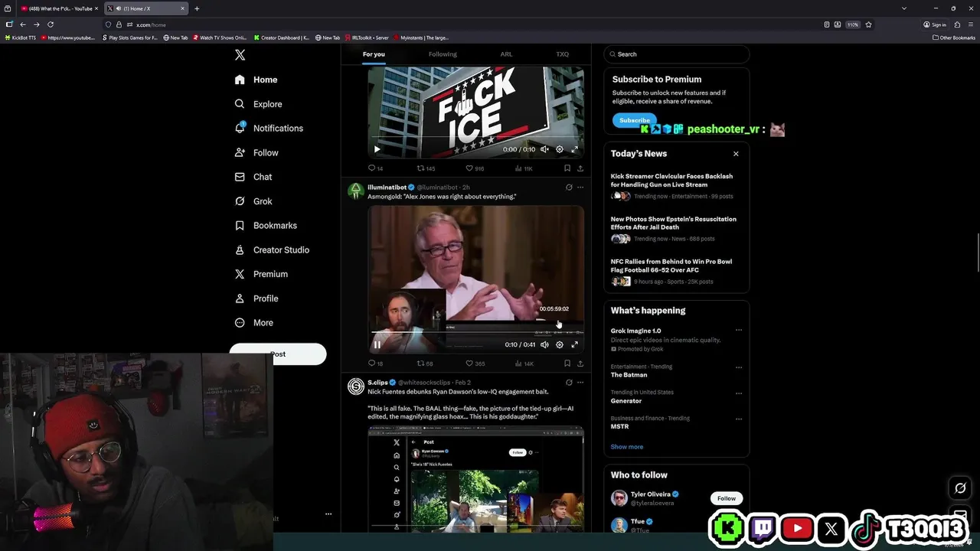The height and width of the screenshot is (551, 980).
Task: Click the Profile person icon
Action: 240,298
